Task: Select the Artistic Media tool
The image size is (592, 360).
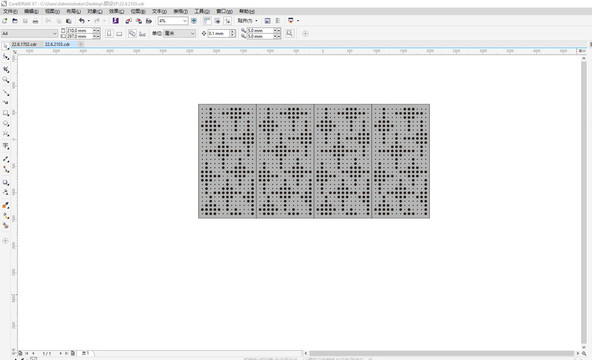Action: pos(6,103)
